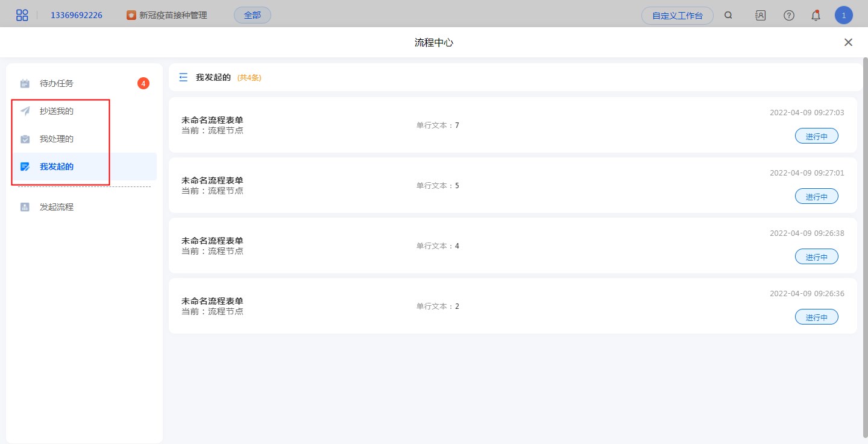Click account number 13369692226 link
This screenshot has height=444, width=868.
(76, 16)
